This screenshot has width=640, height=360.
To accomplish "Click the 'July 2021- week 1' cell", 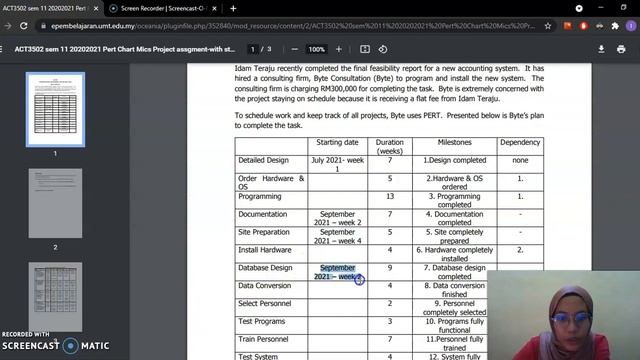I will 337,164.
